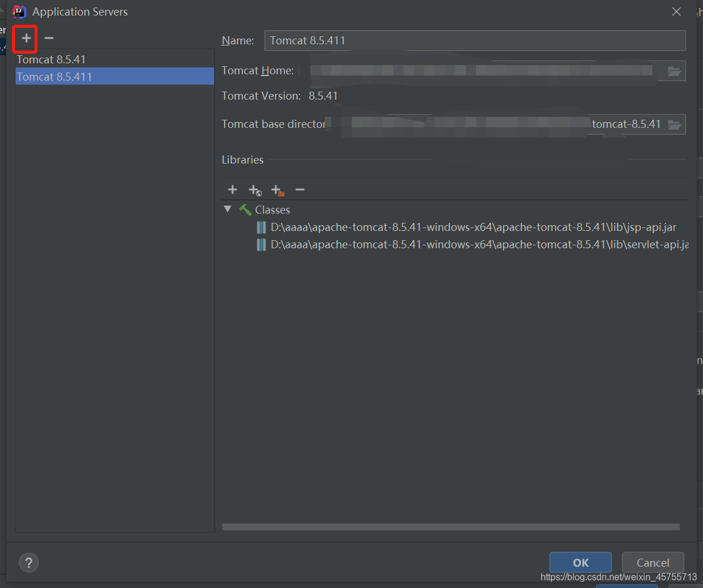Click the IntelliJ logo in title bar
Viewport: 703px width, 588px height.
(19, 12)
